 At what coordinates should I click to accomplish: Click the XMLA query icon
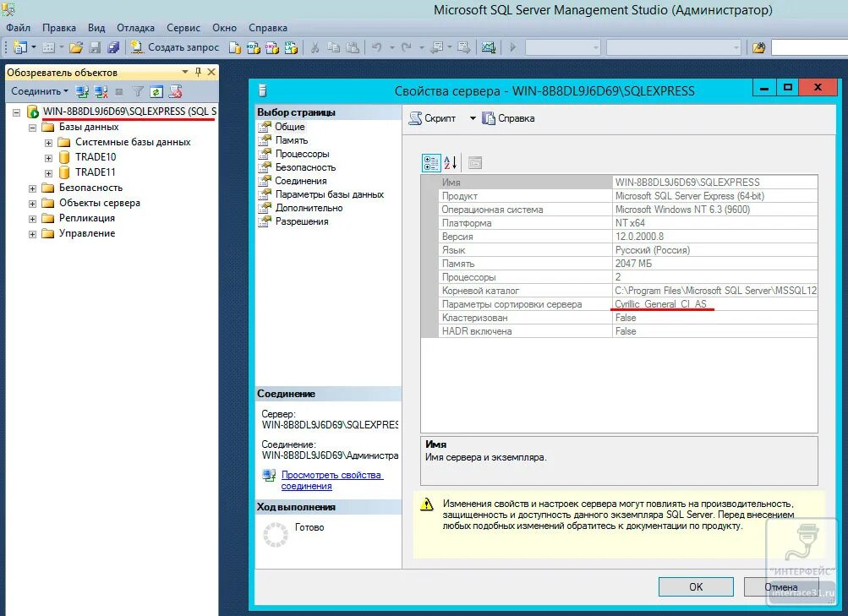point(291,47)
